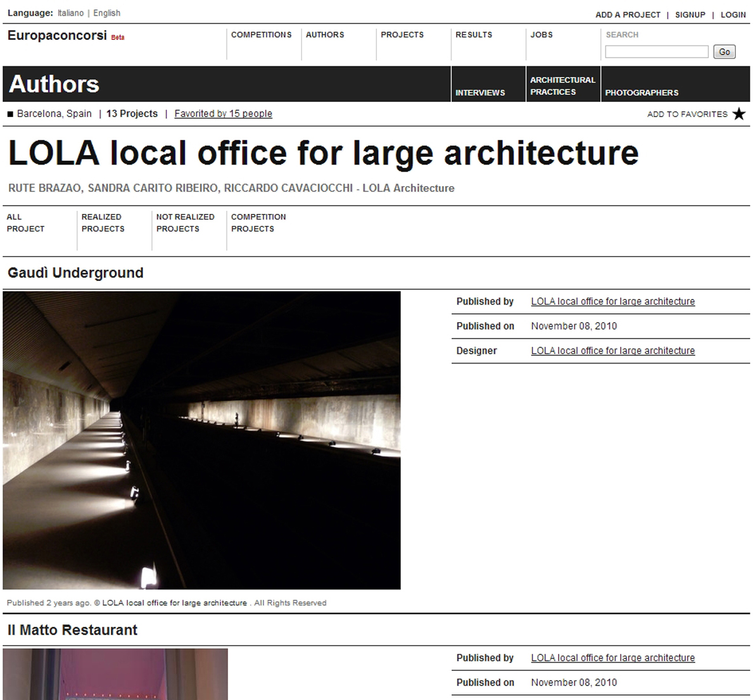Click Published by link for Il Matto Restaurant
This screenshot has height=700, width=753.
[x=613, y=658]
